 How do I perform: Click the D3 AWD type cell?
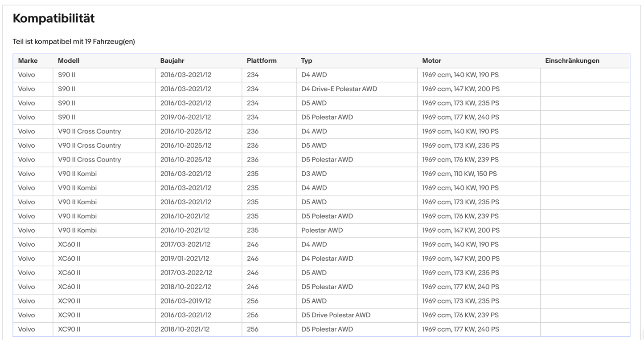[x=314, y=174]
